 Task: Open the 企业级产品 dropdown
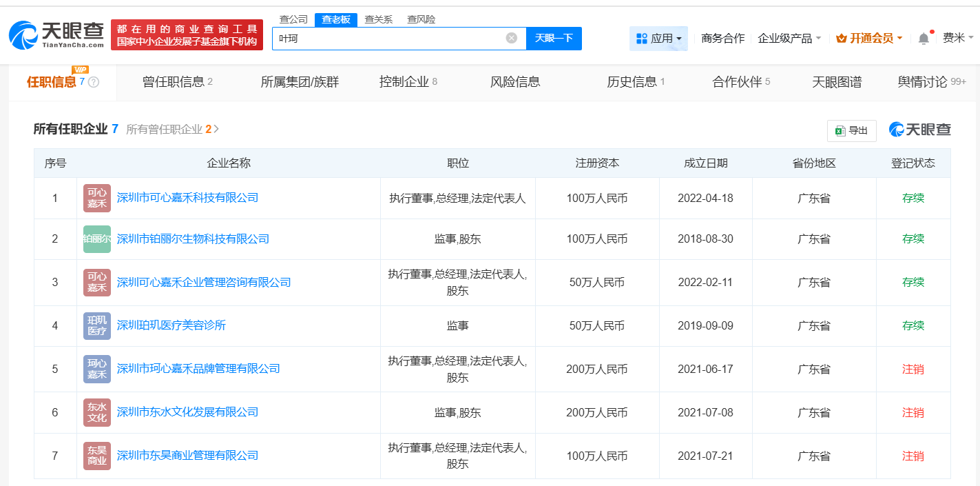789,39
